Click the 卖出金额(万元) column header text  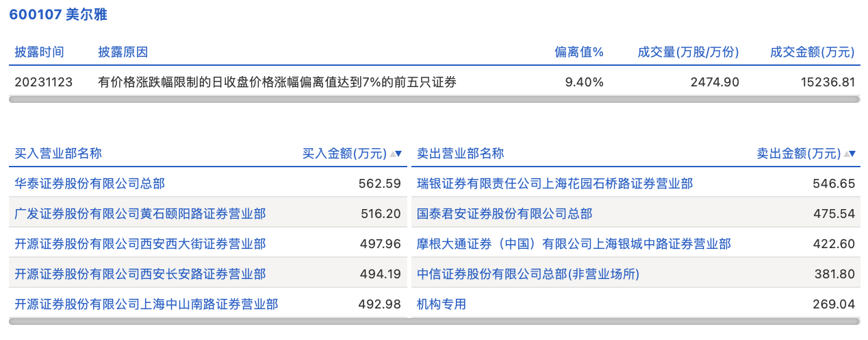(798, 154)
